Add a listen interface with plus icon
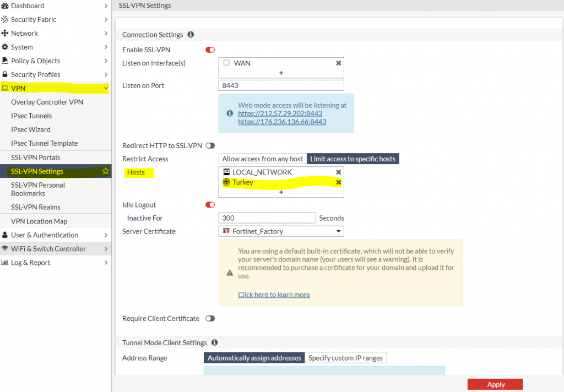This screenshot has height=392, width=564. 281,73
